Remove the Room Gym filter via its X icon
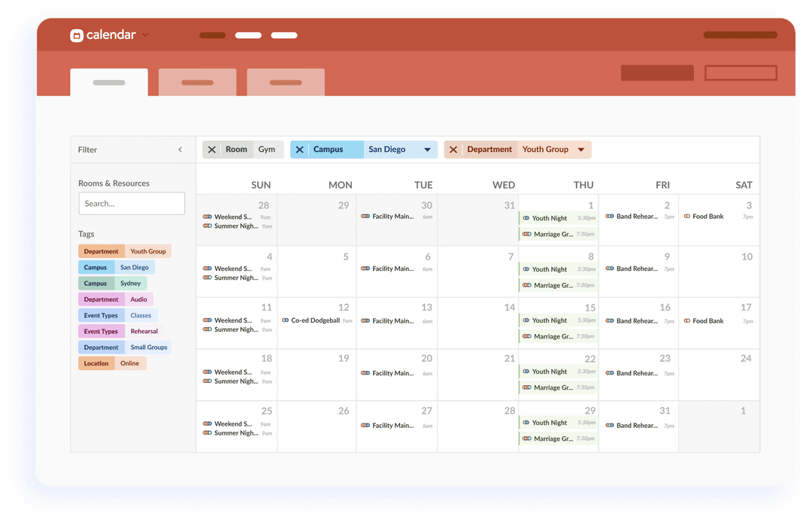Image resolution: width=812 pixels, height=522 pixels. [211, 149]
